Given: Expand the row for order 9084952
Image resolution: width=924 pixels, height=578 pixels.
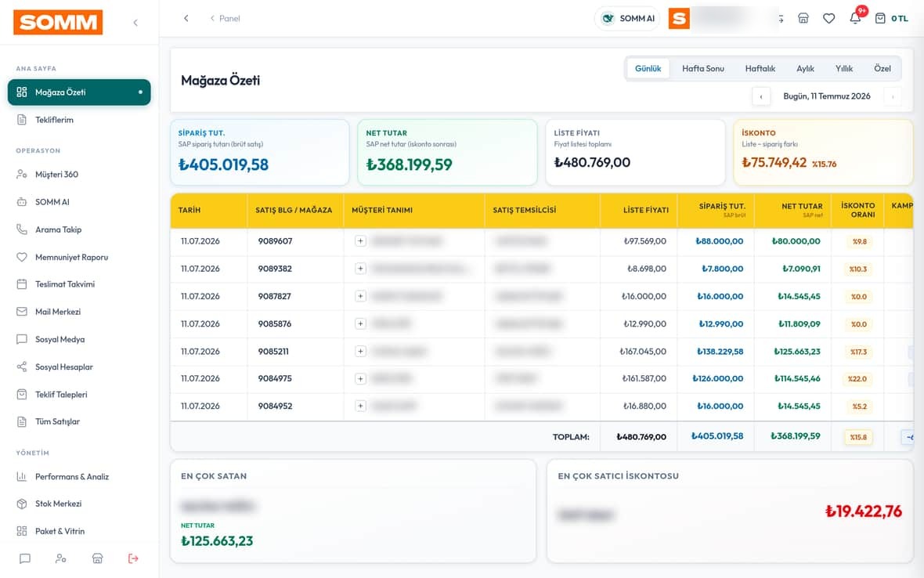Looking at the screenshot, I should [x=361, y=406].
